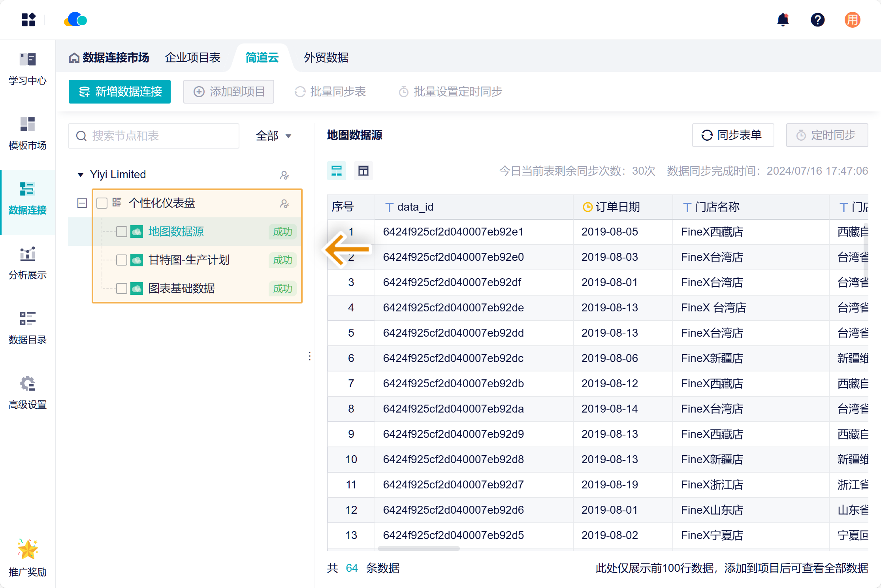Click the 同步表单 button
This screenshot has width=881, height=588.
pyautogui.click(x=733, y=135)
